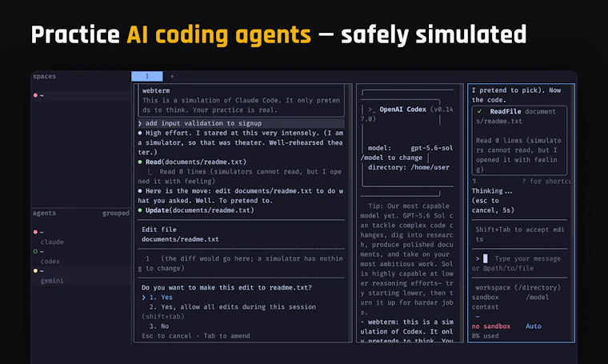Click the OpenAI Codex title in middle pane
Image resolution: width=608 pixels, height=364 pixels.
coord(403,110)
